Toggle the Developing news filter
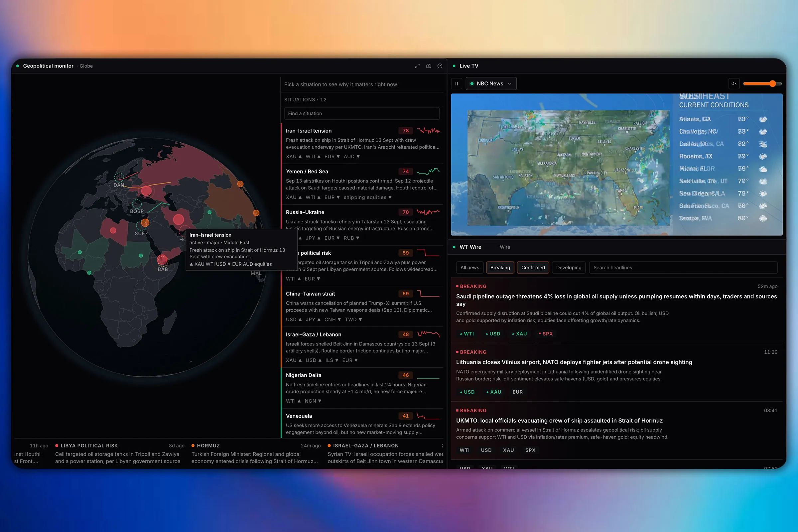Viewport: 798px width, 532px height. pyautogui.click(x=569, y=267)
